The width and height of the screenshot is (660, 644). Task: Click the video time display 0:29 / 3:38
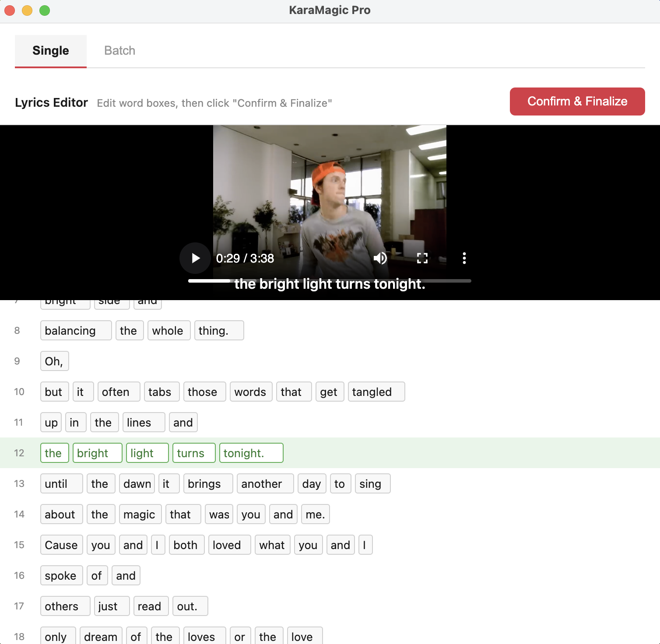(x=245, y=259)
